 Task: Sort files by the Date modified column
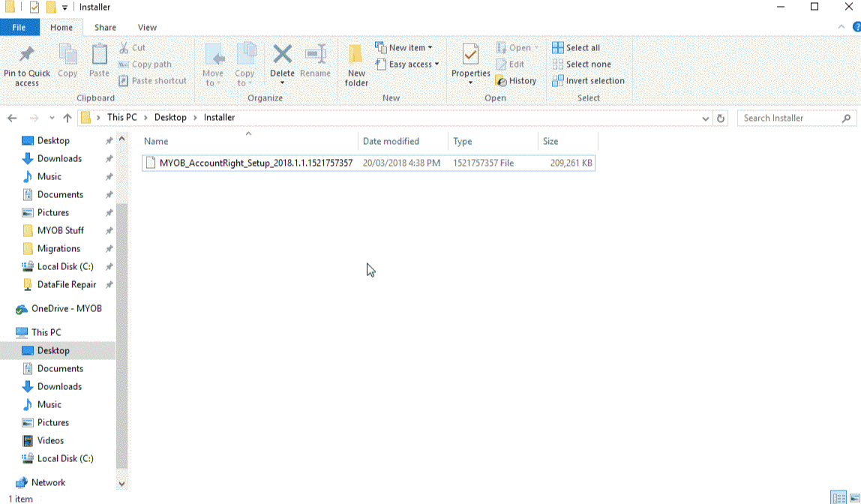(x=391, y=141)
